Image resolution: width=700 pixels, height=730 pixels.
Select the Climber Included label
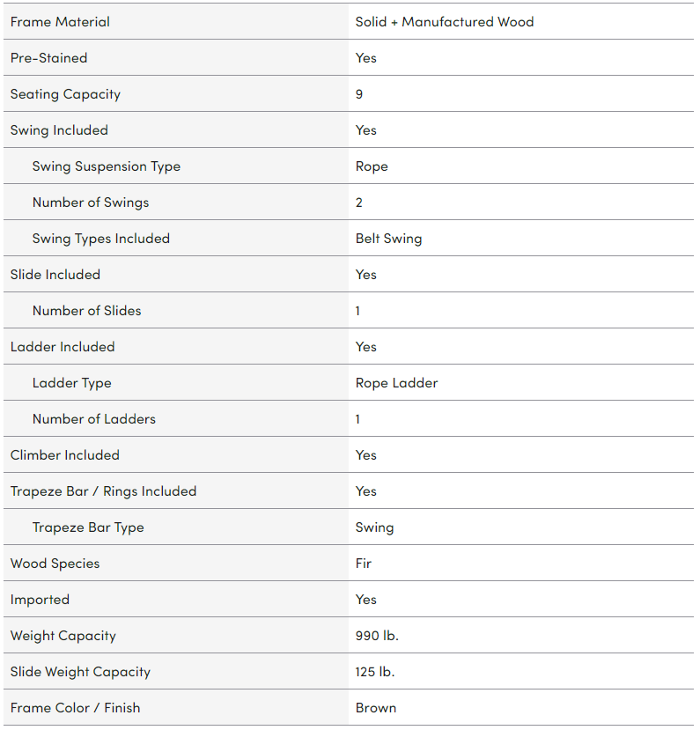[65, 455]
